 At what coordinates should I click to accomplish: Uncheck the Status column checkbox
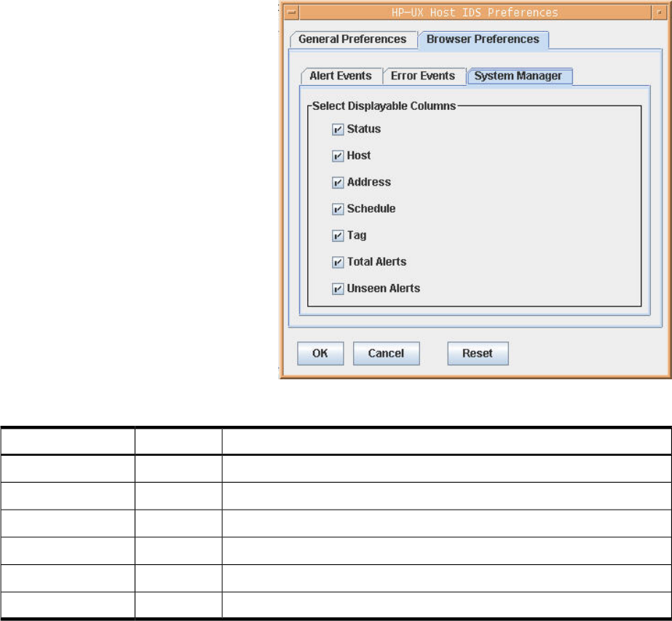[338, 130]
